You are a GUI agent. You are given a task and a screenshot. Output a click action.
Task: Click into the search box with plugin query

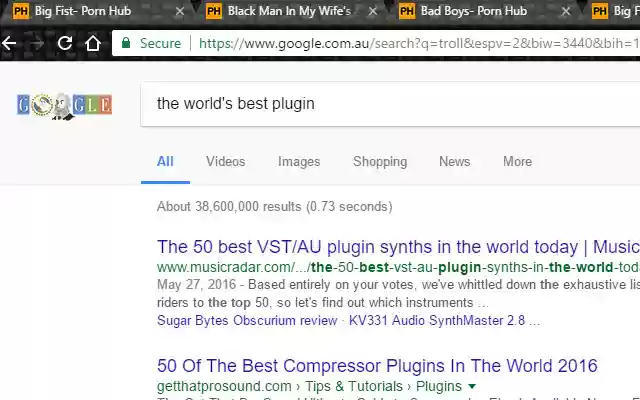click(390, 104)
